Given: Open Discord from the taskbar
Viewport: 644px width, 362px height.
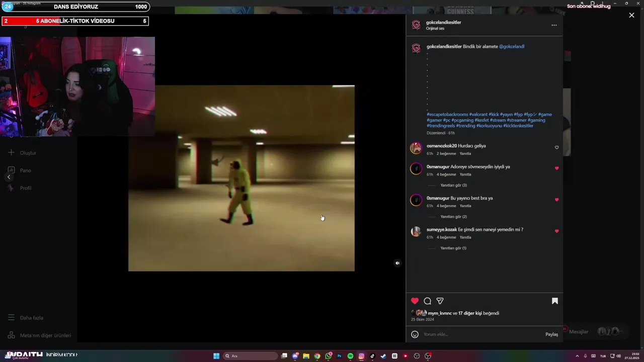Looking at the screenshot, I should pyautogui.click(x=295, y=356).
